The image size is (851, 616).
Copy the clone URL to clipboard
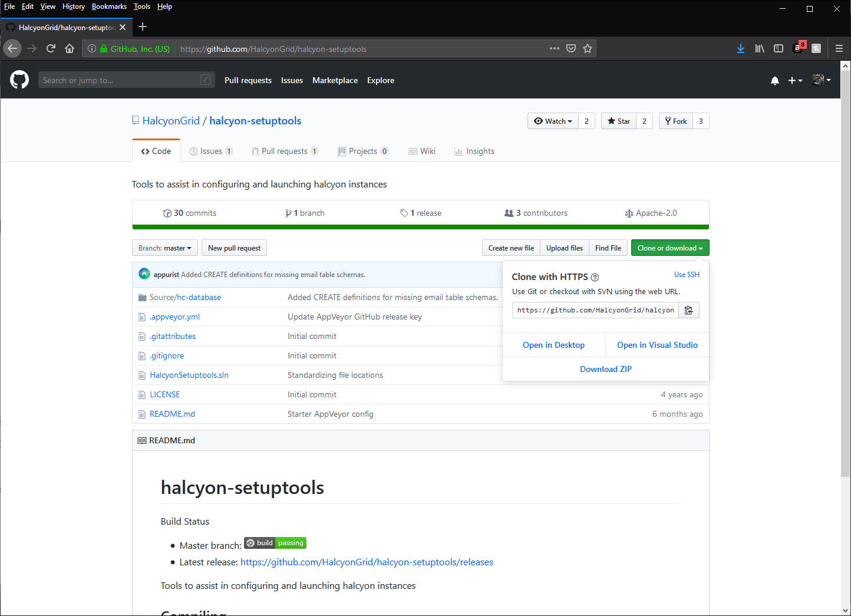click(688, 310)
